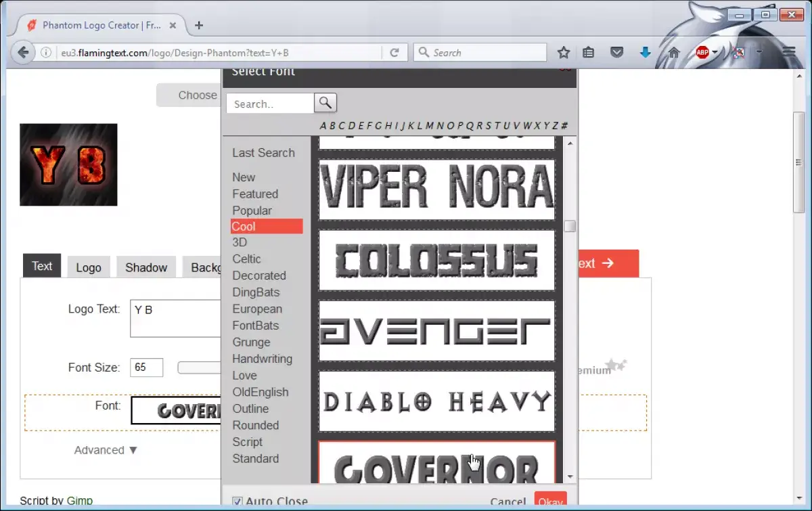
Task: Choose the Last Search font category
Action: click(264, 153)
